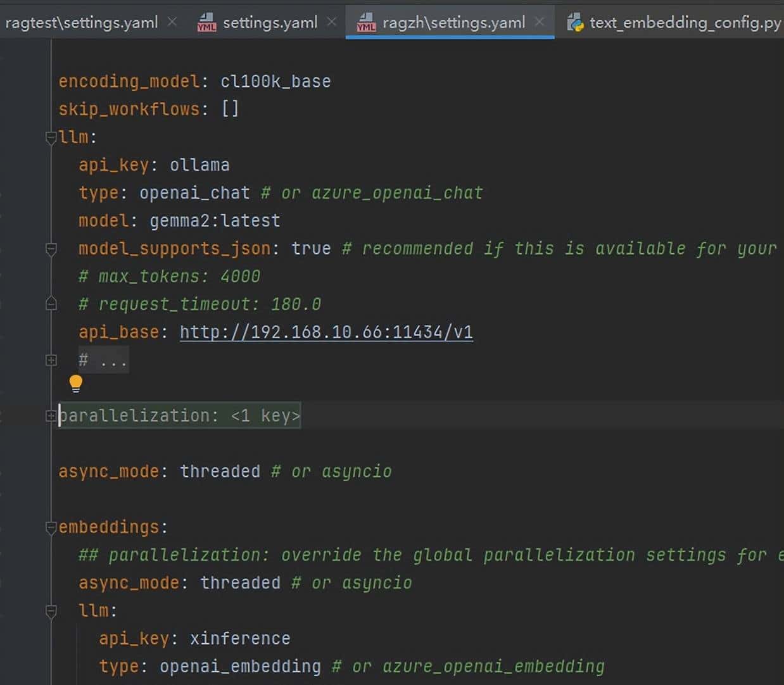Place cursor on the gemma2:latest model value

pyautogui.click(x=215, y=221)
